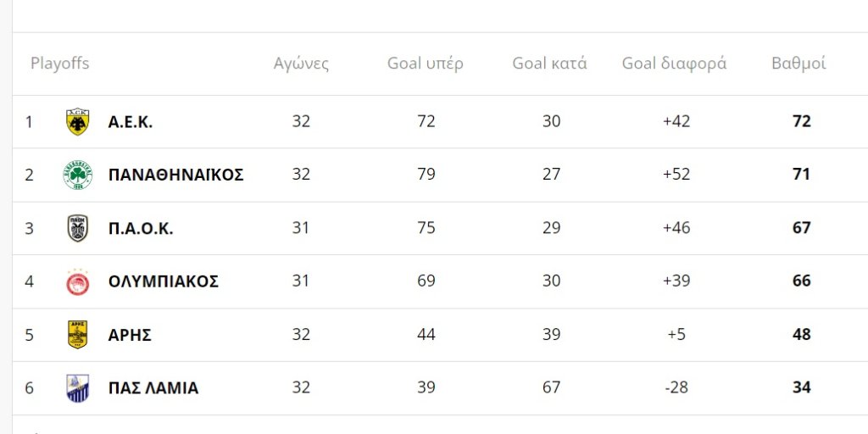This screenshot has width=868, height=434.
Task: Sort by Goal κατά column header
Action: [x=549, y=64]
